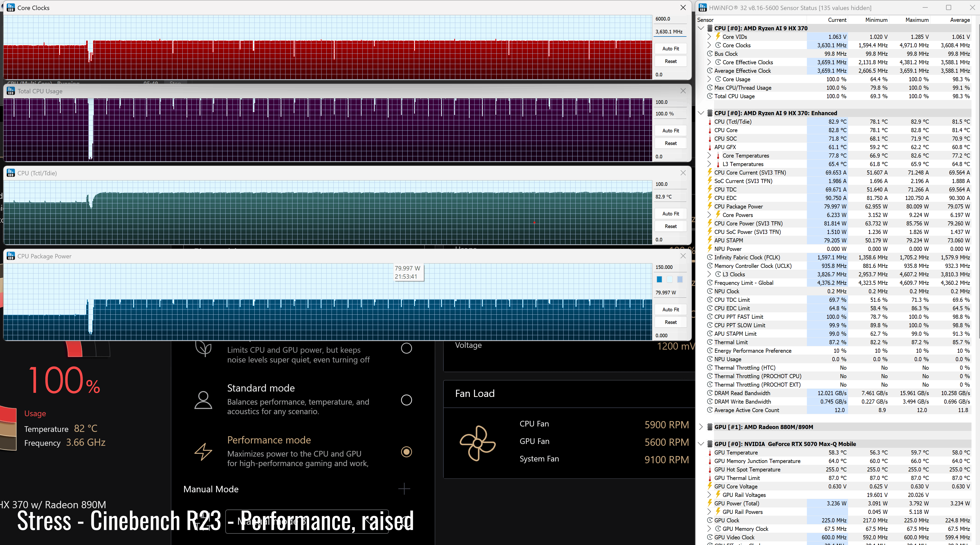This screenshot has height=545, width=980.
Task: Click person icon beside Standard mode
Action: pyautogui.click(x=203, y=400)
